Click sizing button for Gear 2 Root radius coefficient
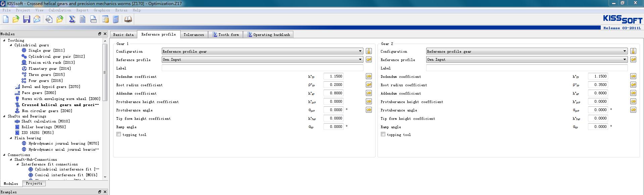The width and height of the screenshot is (644, 195). (633, 85)
